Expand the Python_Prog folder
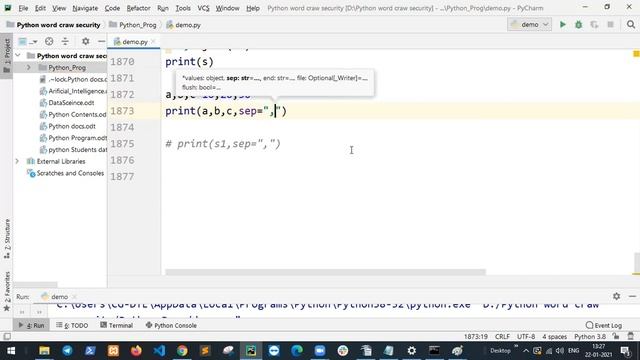The height and width of the screenshot is (360, 640). point(29,67)
